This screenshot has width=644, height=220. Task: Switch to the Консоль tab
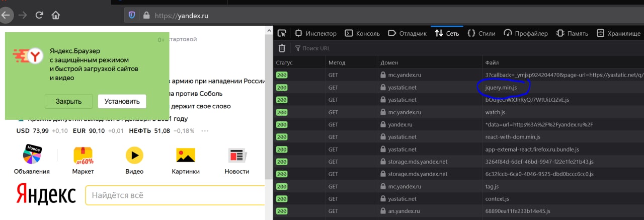tap(362, 33)
